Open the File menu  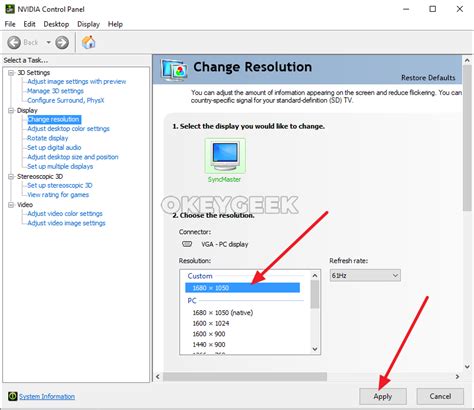[10, 24]
